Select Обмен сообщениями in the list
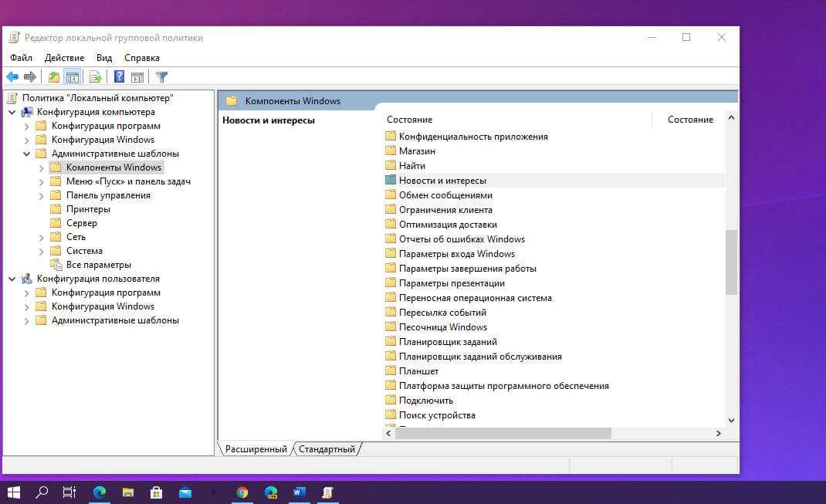The height and width of the screenshot is (504, 826). [x=445, y=194]
